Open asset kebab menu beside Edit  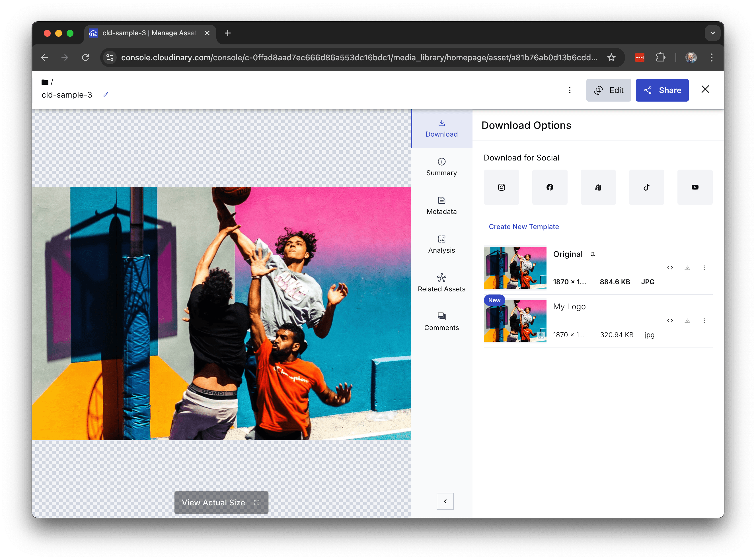[570, 90]
